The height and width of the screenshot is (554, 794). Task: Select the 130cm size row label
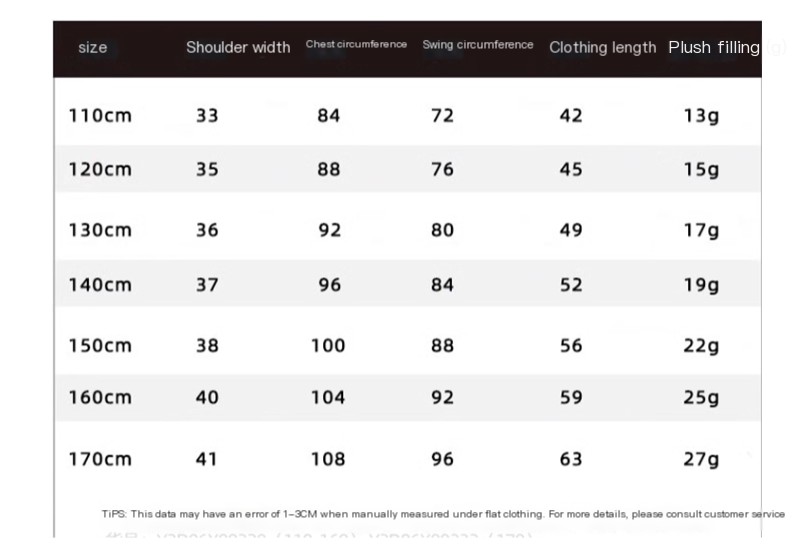pyautogui.click(x=100, y=230)
